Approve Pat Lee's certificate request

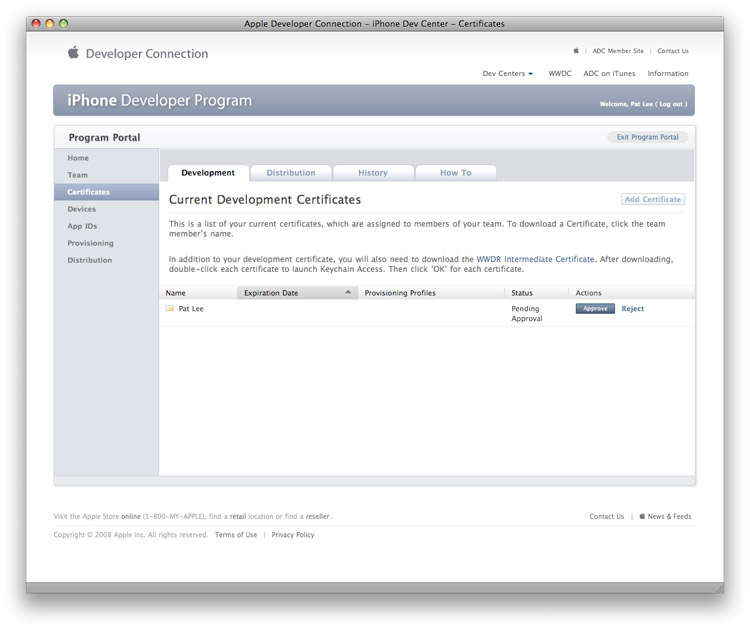pos(595,309)
